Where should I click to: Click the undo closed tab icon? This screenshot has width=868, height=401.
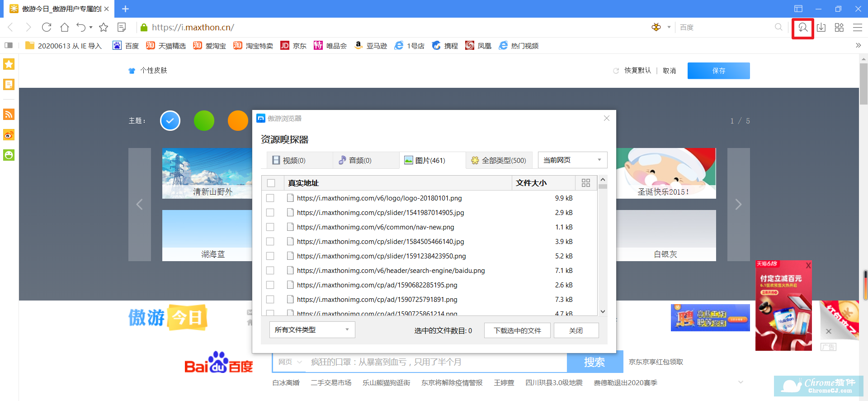[x=81, y=28]
